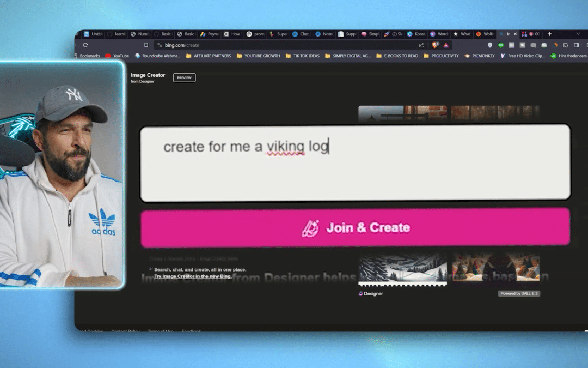Viewport: 588px width, 368px height.
Task: Expand the AFFILIATE PARTNERS bookmark folder
Action: tap(209, 56)
